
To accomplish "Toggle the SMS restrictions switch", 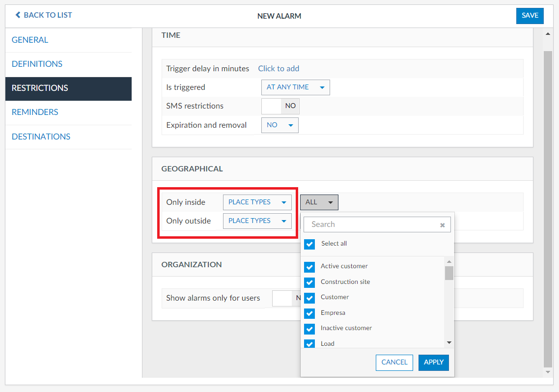I will coord(280,106).
